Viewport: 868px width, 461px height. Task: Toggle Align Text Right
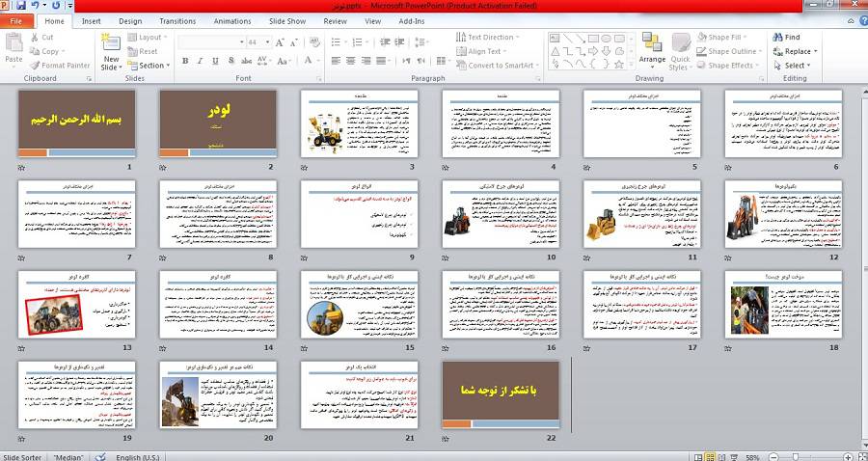366,61
